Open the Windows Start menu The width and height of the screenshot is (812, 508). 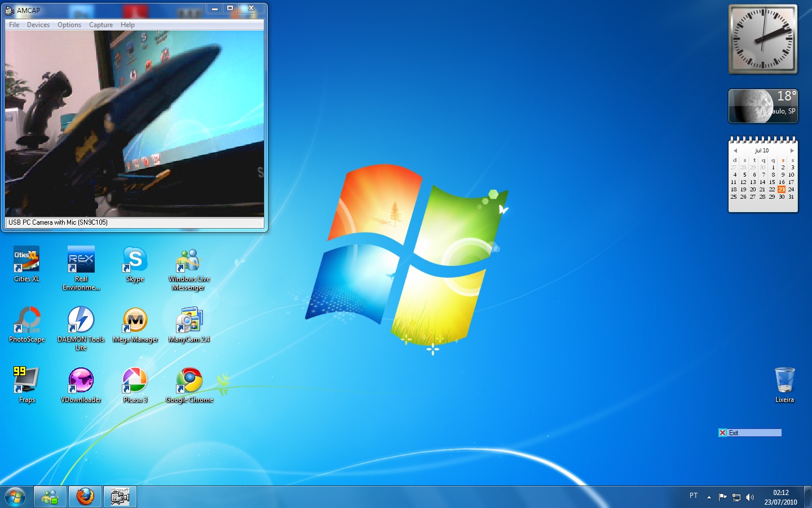15,496
